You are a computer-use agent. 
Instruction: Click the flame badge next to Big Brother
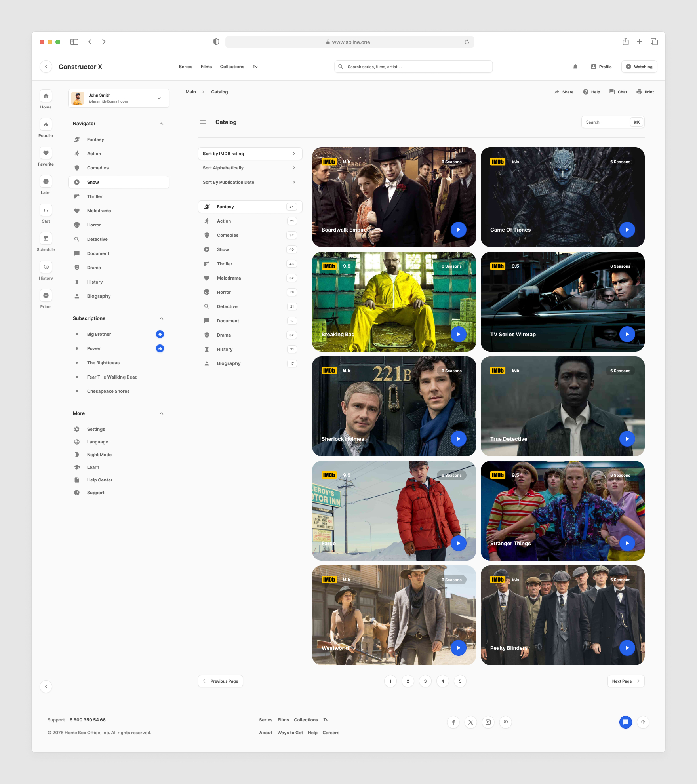(x=160, y=334)
